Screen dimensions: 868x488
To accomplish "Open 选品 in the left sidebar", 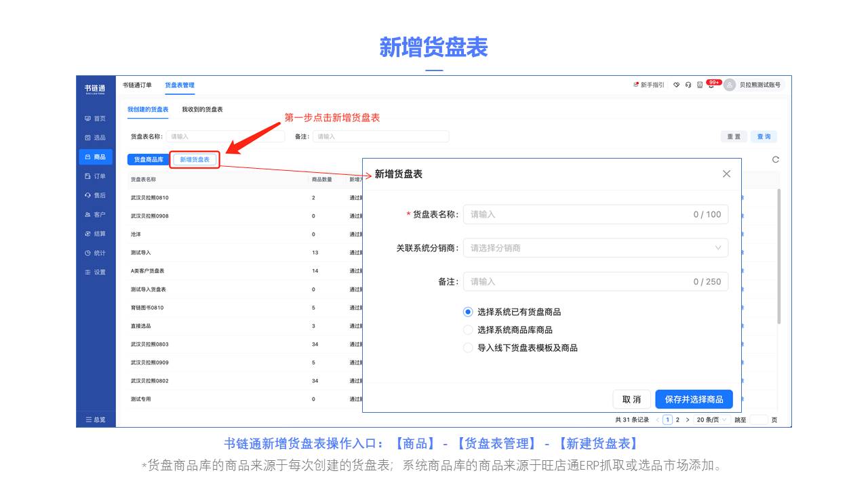I will [95, 138].
